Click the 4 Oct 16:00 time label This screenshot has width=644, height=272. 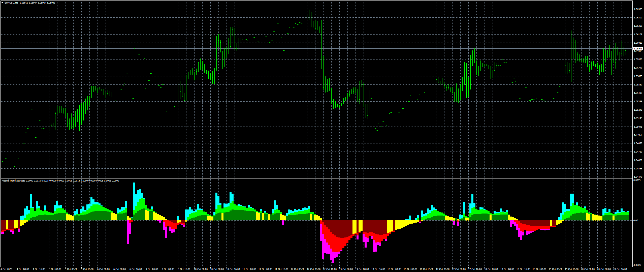[x=39, y=269]
